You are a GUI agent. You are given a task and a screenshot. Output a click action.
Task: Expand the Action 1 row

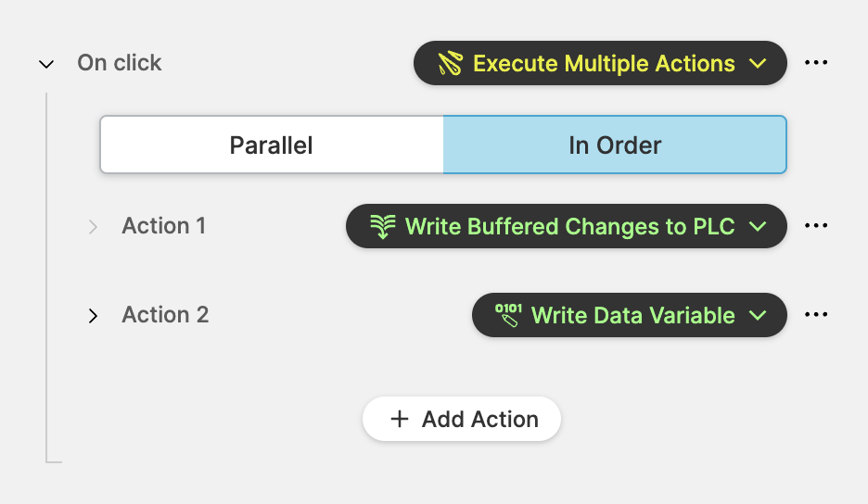tap(93, 227)
